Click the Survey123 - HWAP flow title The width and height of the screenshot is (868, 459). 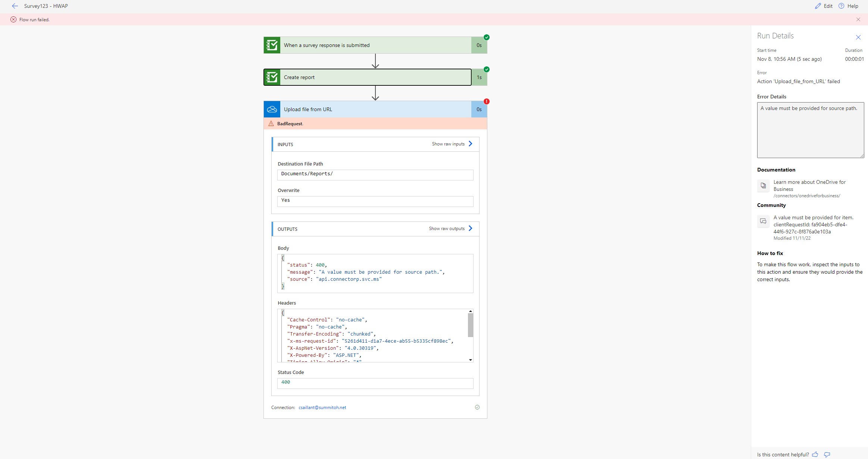point(46,6)
